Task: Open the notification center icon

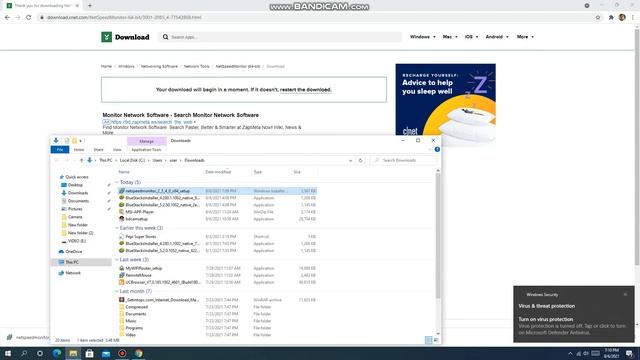Action: [630, 353]
